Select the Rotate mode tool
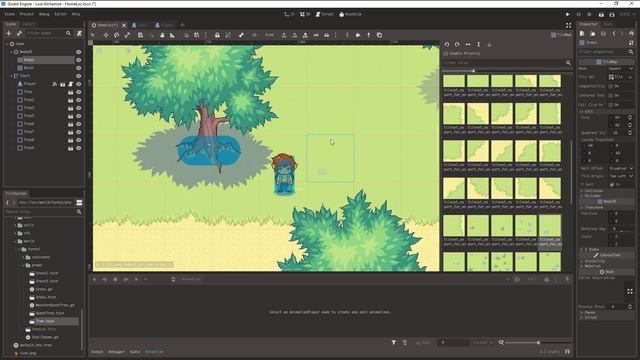640x360 pixels. click(x=116, y=35)
